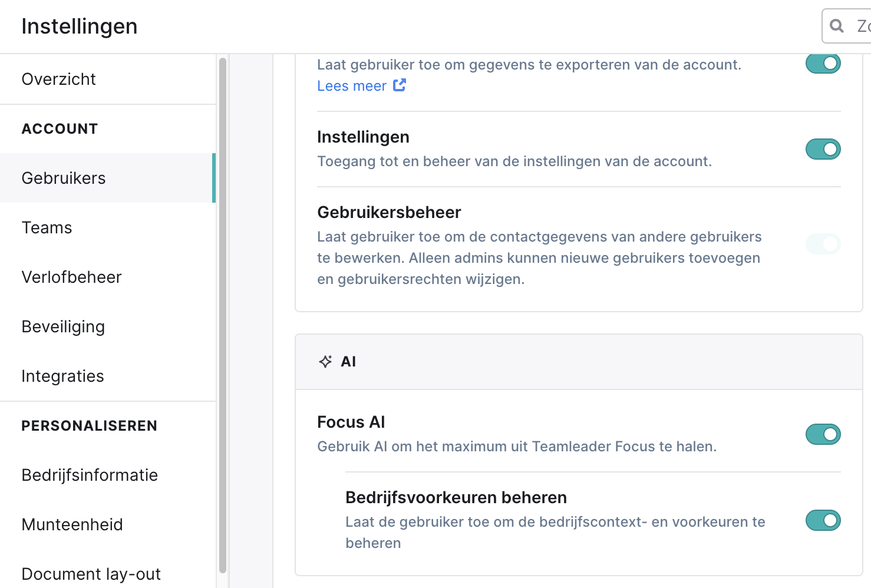The width and height of the screenshot is (871, 588).
Task: Click the PERSONALISEREN section label
Action: coord(90,425)
